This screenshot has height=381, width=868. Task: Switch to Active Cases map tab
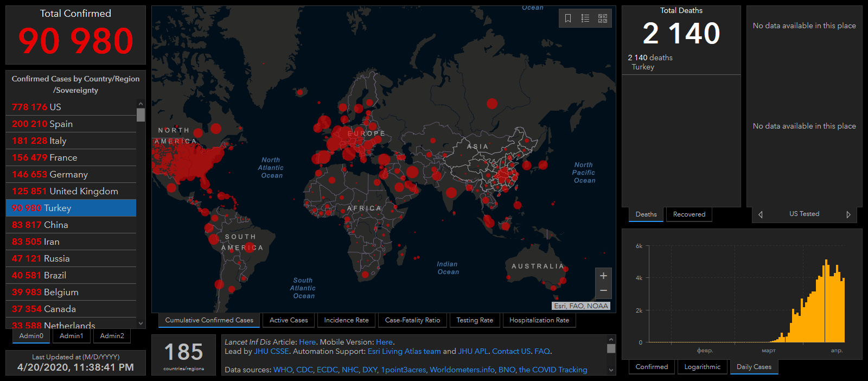click(x=289, y=320)
